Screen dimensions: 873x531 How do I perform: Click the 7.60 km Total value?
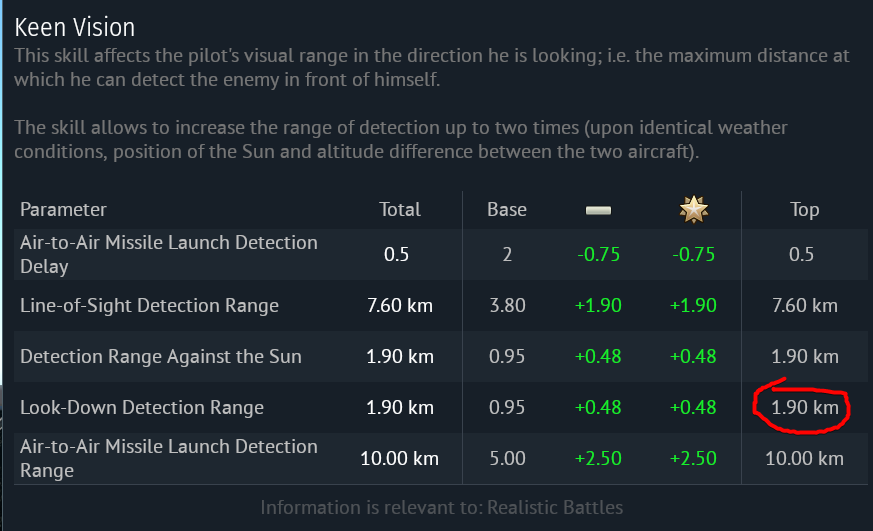click(400, 306)
